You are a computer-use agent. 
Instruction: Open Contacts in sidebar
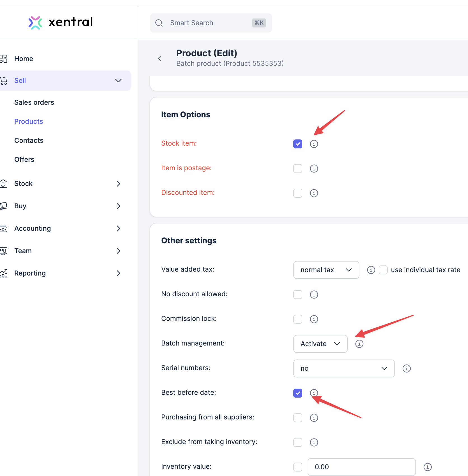29,141
